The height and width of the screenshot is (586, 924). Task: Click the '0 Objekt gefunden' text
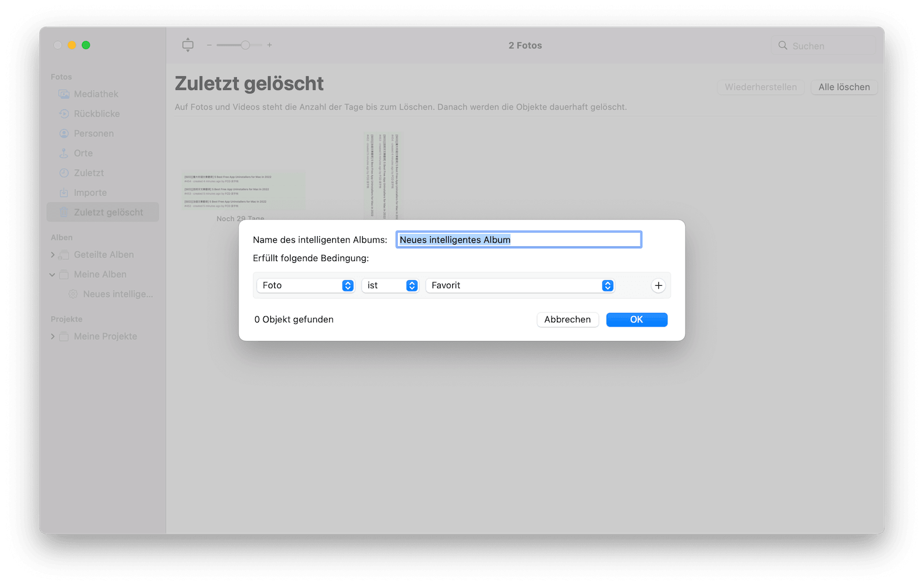pyautogui.click(x=294, y=319)
